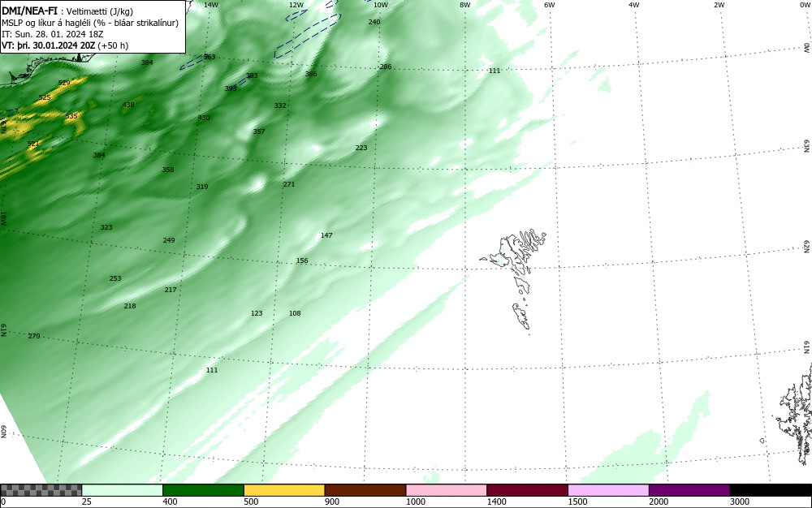This screenshot has height=508, width=812.
Task: Pick the pink 1000–1400 legend swatch
Action: [447, 490]
